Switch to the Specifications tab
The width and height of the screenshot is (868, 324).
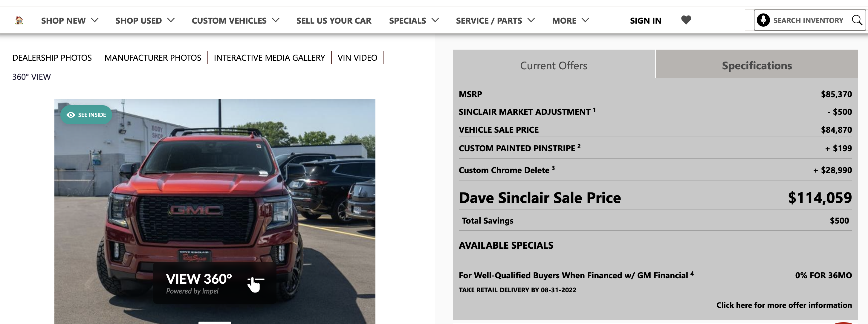pos(757,65)
